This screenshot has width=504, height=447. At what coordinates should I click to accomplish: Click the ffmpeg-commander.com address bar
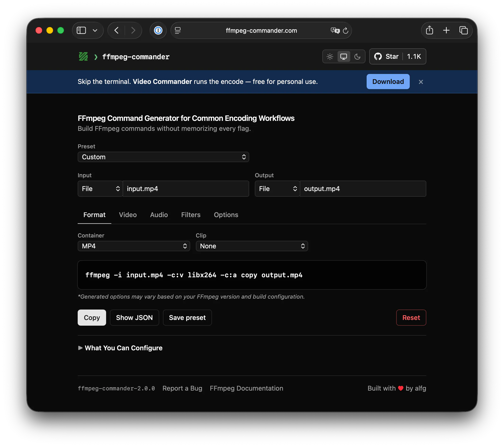261,30
